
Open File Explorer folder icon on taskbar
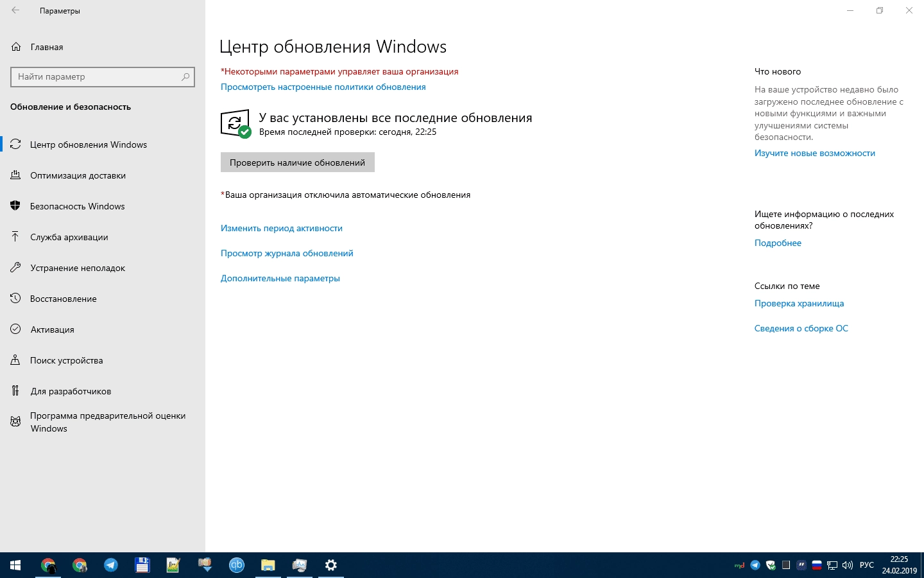(268, 565)
